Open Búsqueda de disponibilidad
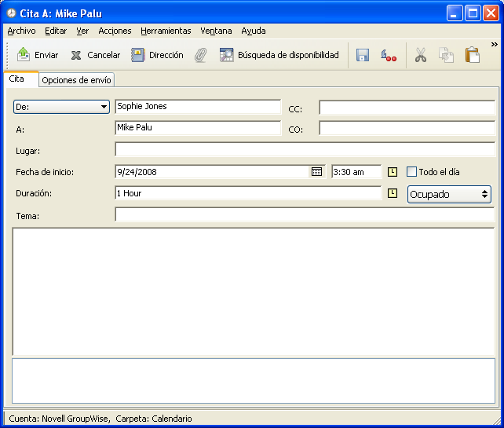This screenshot has width=504, height=428. [279, 55]
